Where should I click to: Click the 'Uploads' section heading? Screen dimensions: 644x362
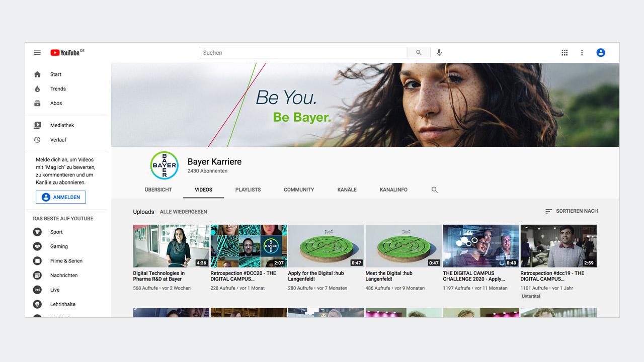[143, 212]
